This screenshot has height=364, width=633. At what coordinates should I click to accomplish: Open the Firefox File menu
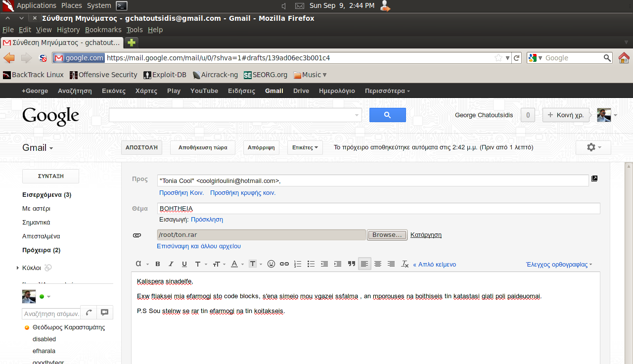point(8,30)
